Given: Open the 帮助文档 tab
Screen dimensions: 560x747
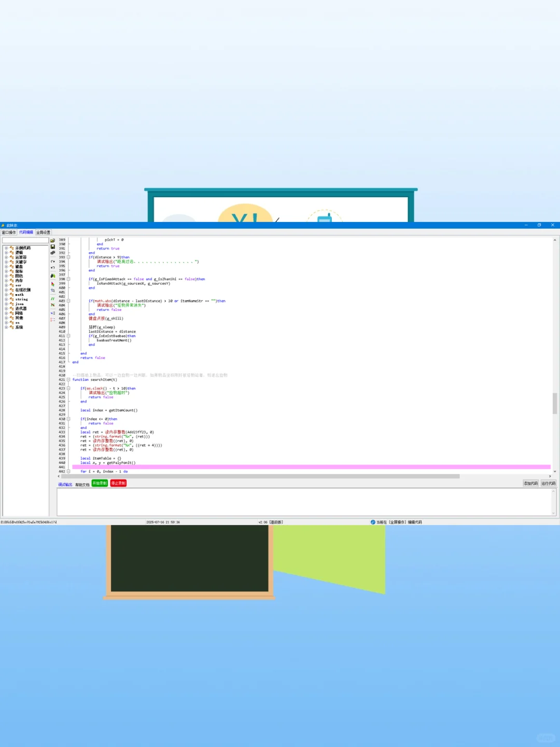Looking at the screenshot, I should [82, 485].
